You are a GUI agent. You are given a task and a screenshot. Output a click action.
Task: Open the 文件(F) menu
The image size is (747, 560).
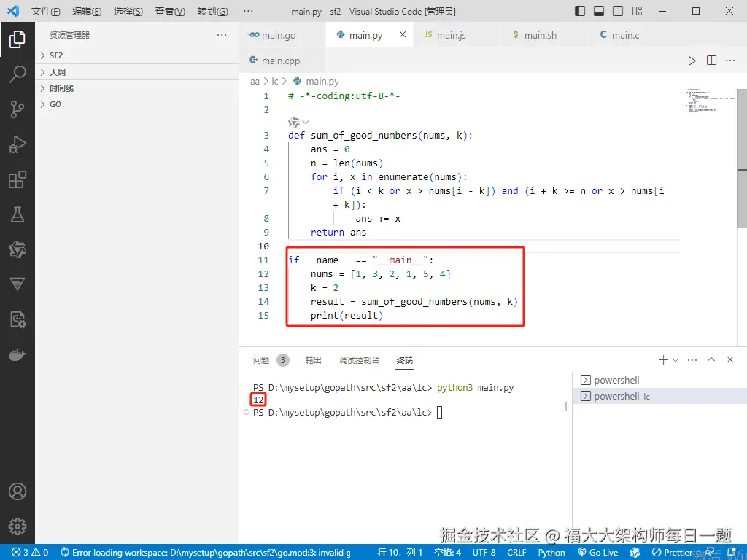[x=46, y=11]
